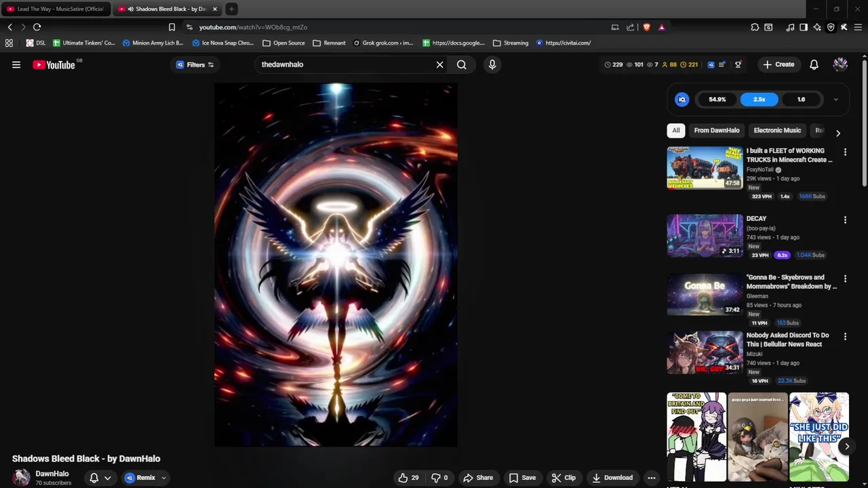Open Brave Rewards triangle icon
868x488 pixels.
point(661,27)
